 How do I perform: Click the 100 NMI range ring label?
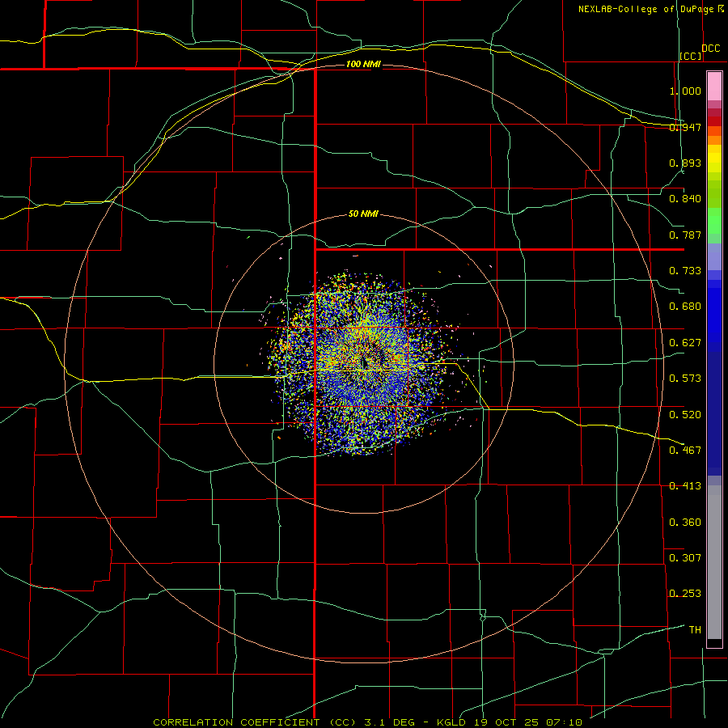pos(363,64)
